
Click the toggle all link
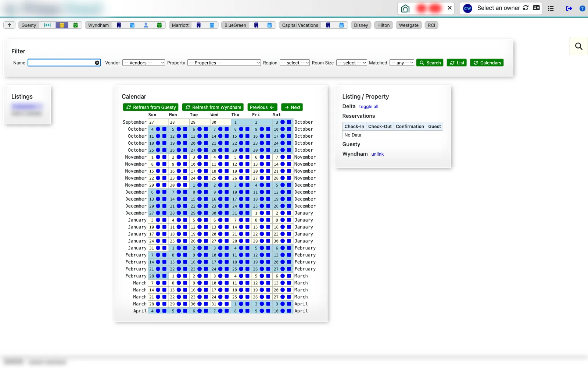pyautogui.click(x=369, y=107)
